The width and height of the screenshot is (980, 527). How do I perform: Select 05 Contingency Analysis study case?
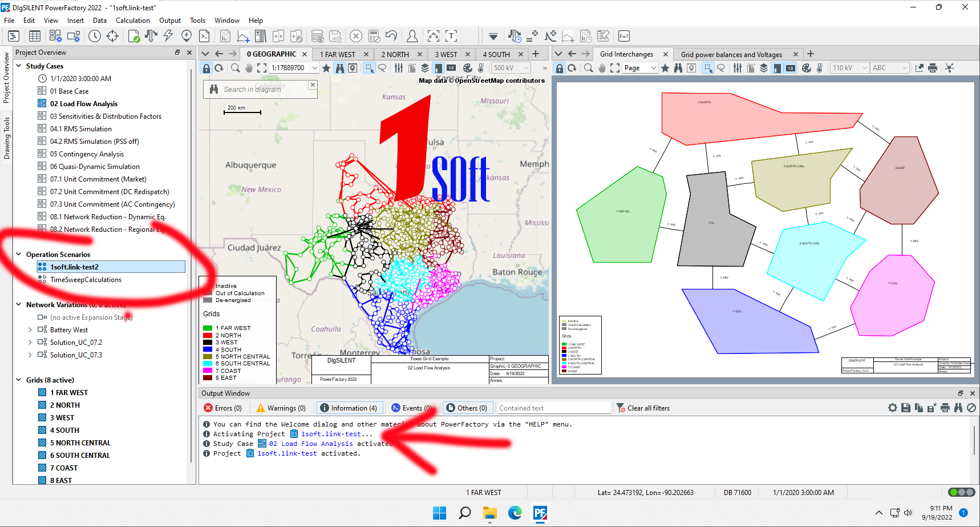click(x=87, y=154)
